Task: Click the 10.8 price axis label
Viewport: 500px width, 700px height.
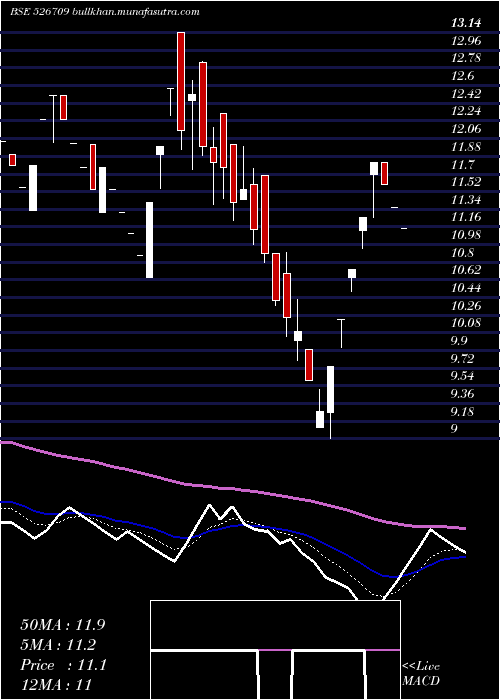Action: pyautogui.click(x=462, y=253)
